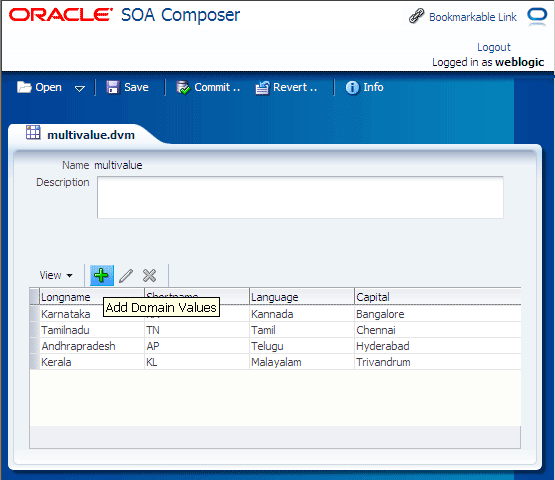
Task: Click the Trivandrum capital cell
Action: coord(438,362)
